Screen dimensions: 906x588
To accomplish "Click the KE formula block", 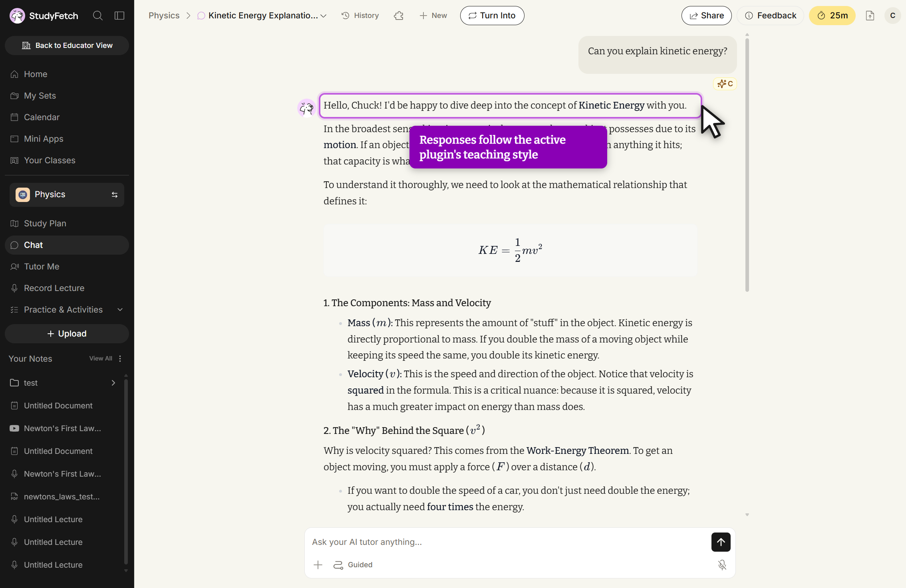I will click(x=510, y=250).
